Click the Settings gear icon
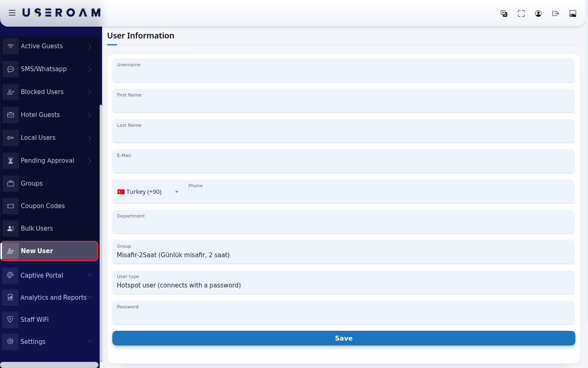Image resolution: width=588 pixels, height=368 pixels. [x=10, y=342]
